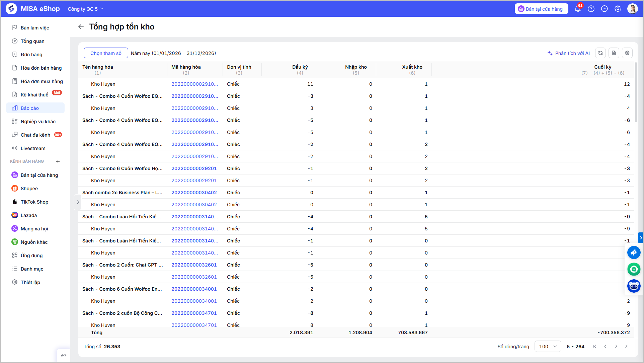
Task: Click the floating megaphone announcement icon
Action: (634, 252)
